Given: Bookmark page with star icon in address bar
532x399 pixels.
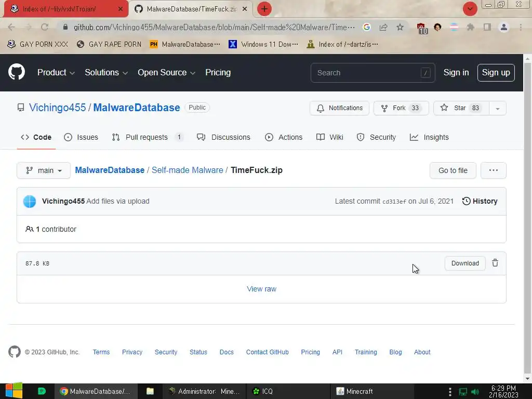Looking at the screenshot, I should 400,27.
